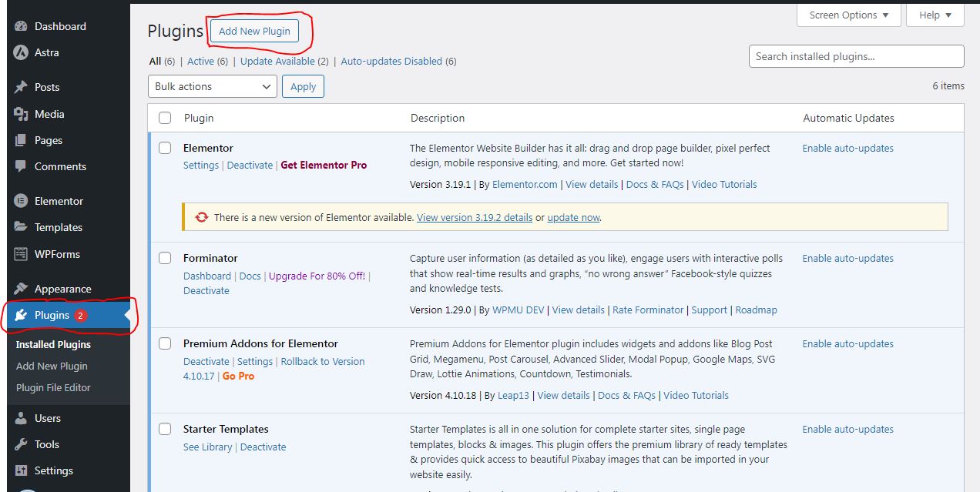Image resolution: width=980 pixels, height=492 pixels.
Task: Open Installed Plugins submenu item
Action: (x=53, y=344)
